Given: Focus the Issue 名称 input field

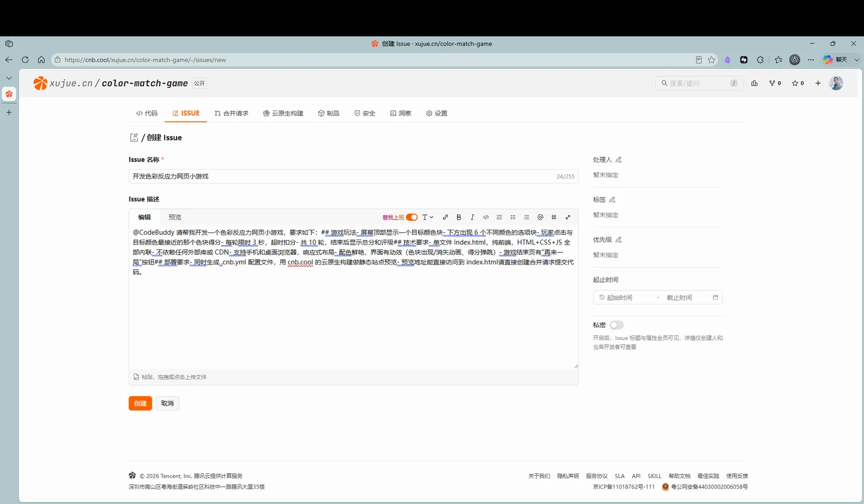Looking at the screenshot, I should 353,176.
